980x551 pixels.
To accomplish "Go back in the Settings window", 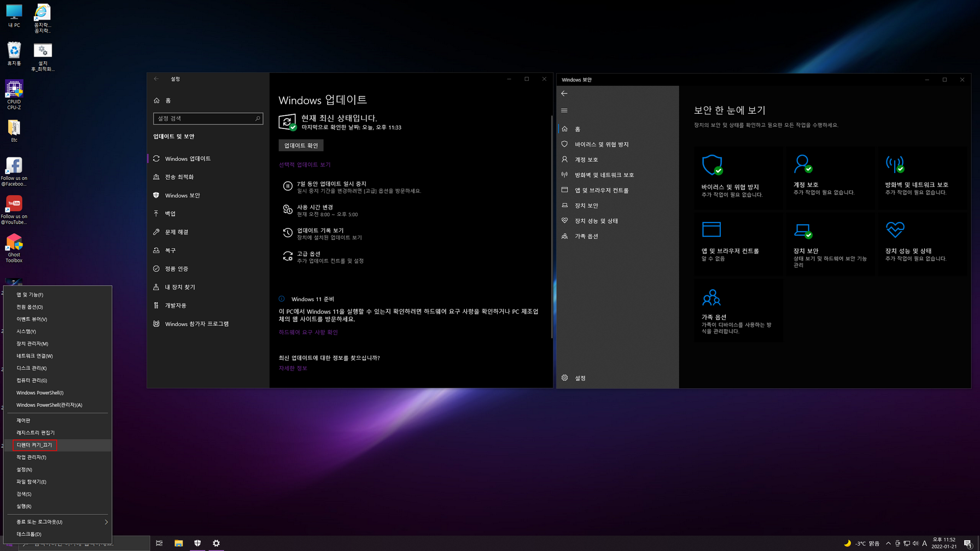I will (156, 79).
